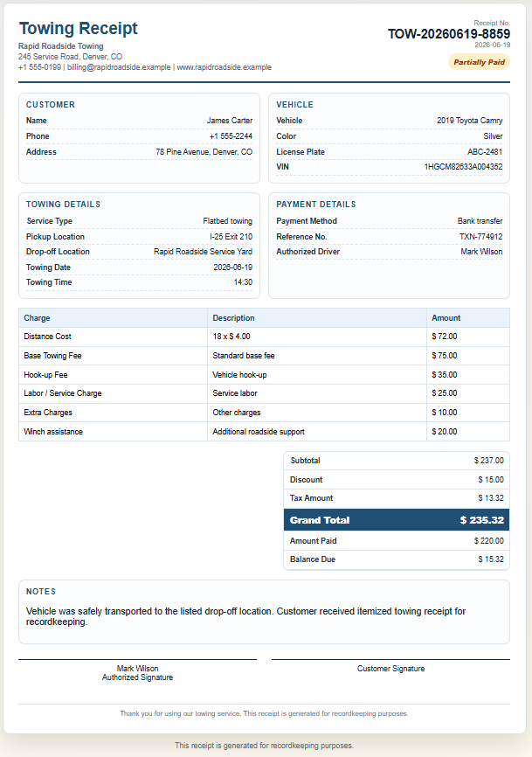
Task: Click Subtotal value '$ 237.00'
Action: click(488, 461)
